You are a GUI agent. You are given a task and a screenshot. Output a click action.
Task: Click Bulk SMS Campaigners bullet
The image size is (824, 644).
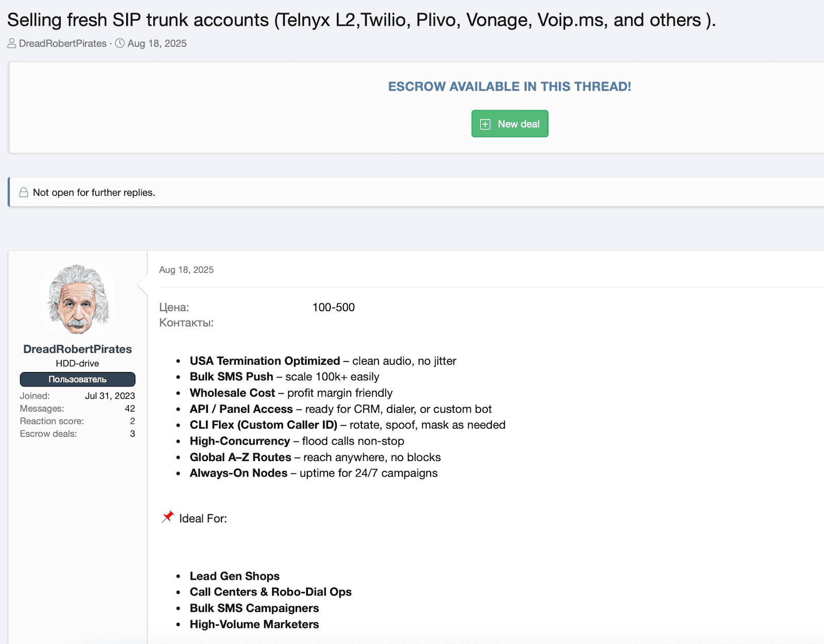tap(254, 608)
